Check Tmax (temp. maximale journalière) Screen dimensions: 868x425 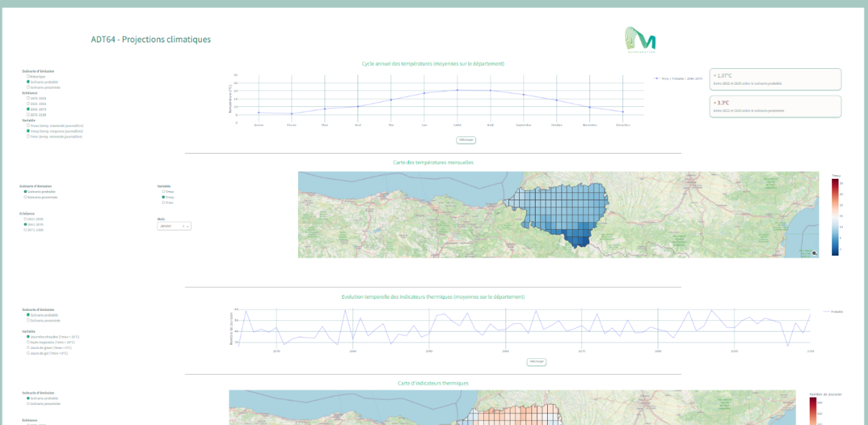point(28,126)
